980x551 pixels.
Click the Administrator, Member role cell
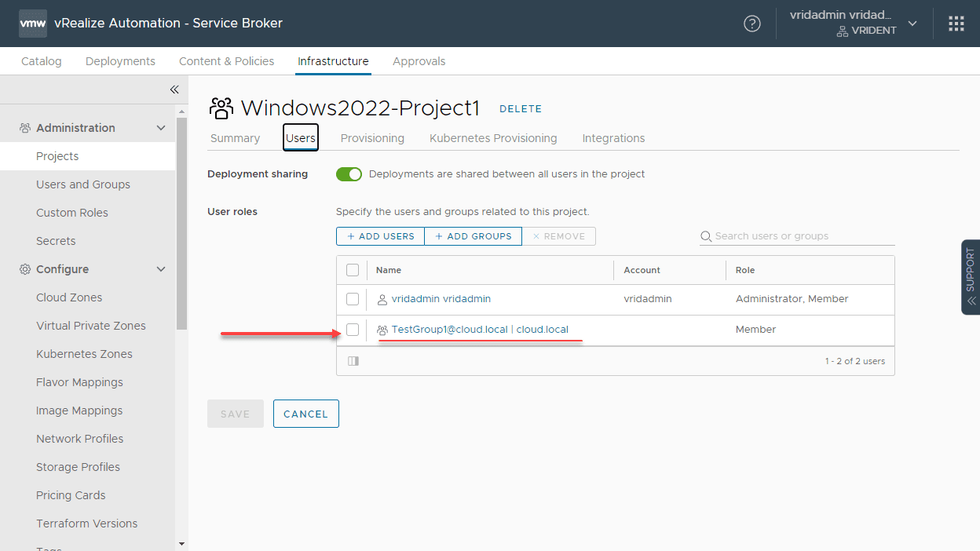(x=792, y=299)
